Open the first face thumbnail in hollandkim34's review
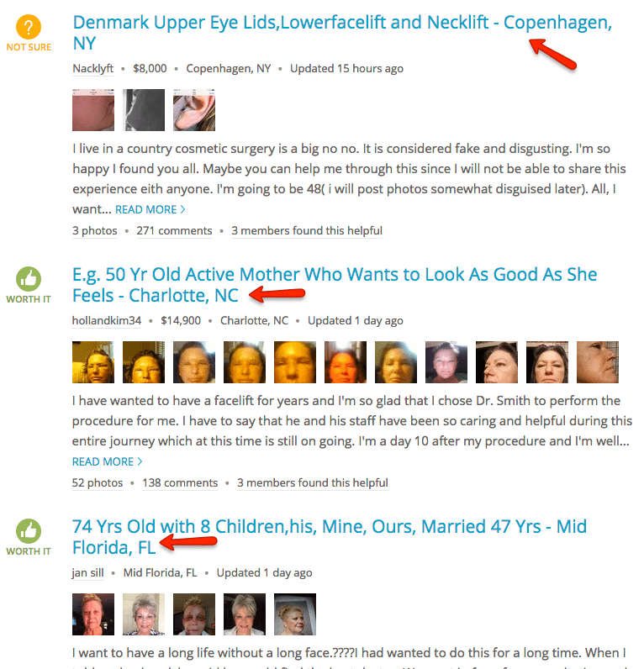 93,362
